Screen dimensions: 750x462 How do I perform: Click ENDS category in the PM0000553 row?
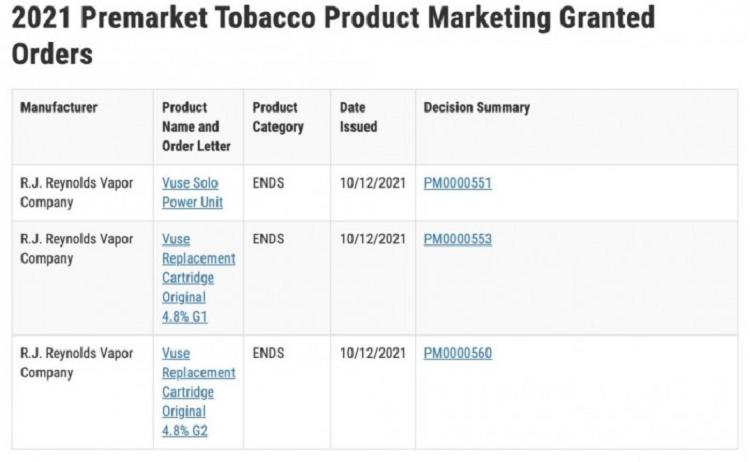(268, 239)
